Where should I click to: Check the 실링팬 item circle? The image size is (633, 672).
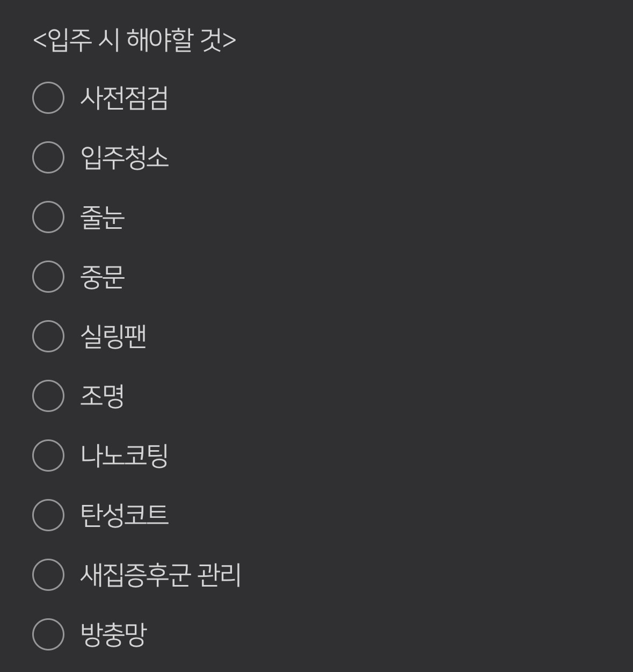click(48, 336)
